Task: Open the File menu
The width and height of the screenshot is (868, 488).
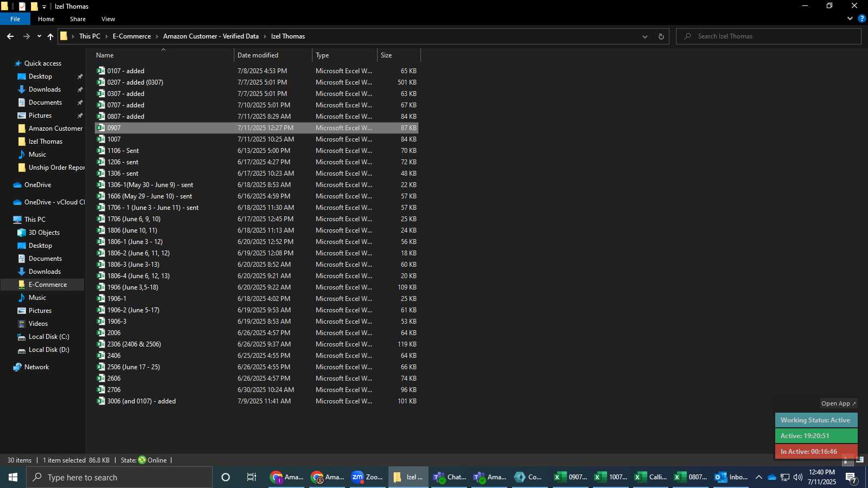Action: (x=15, y=19)
